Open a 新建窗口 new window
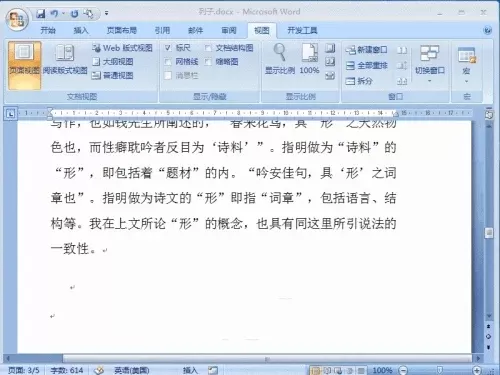The image size is (500, 375). [x=366, y=50]
